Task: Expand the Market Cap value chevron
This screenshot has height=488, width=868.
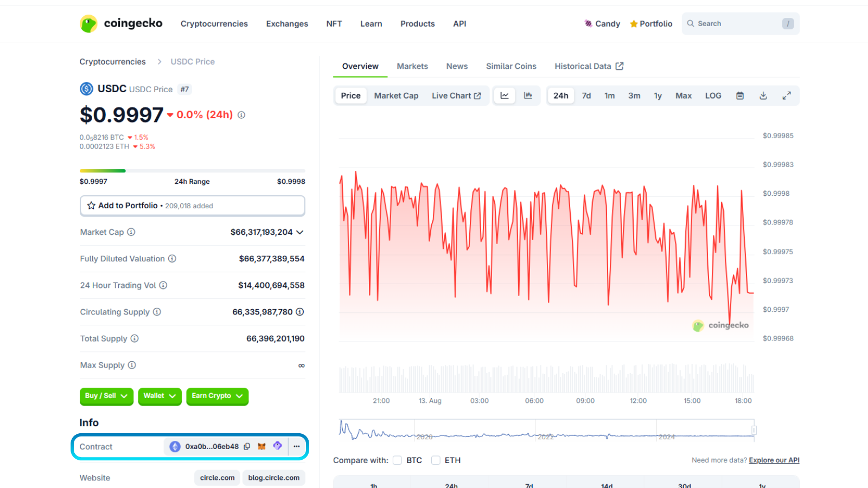Action: click(x=299, y=232)
